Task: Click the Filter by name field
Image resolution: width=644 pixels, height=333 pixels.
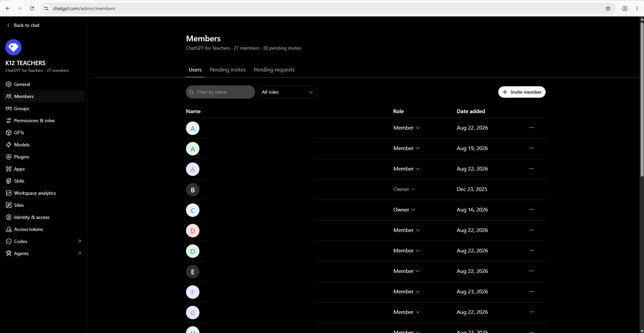Action: point(220,92)
